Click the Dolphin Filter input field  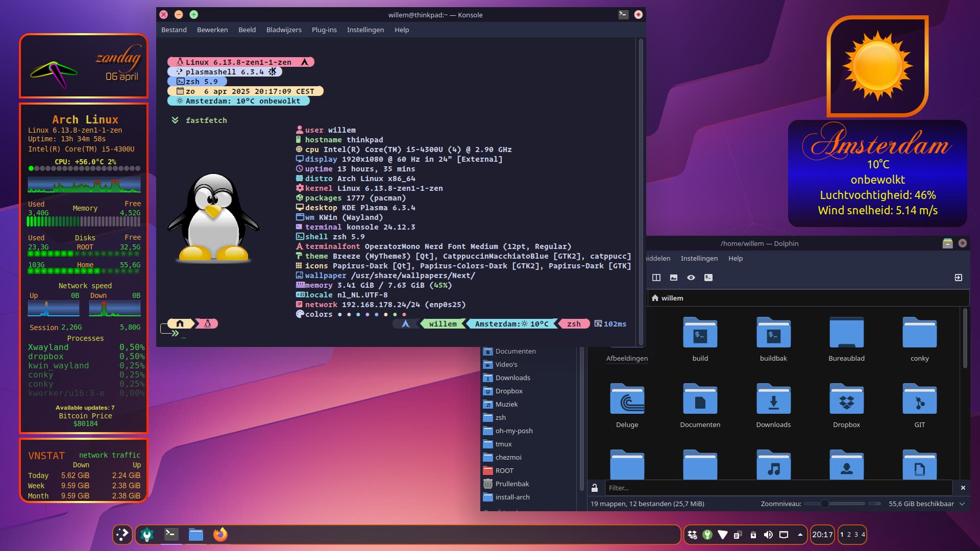(x=778, y=488)
